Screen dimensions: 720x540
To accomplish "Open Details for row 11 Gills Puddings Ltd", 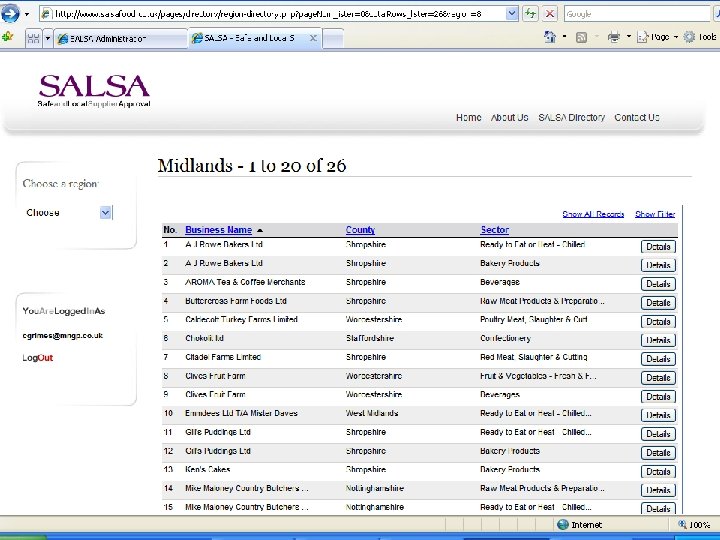I will [x=658, y=434].
